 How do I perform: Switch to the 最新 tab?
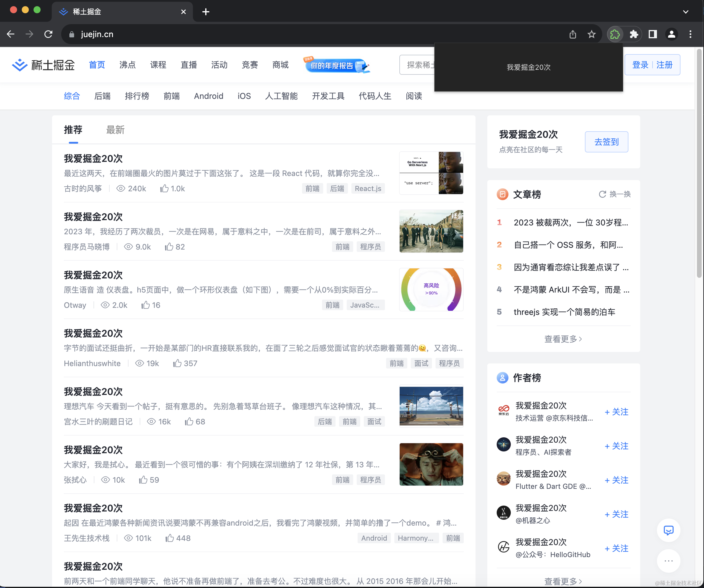pos(115,130)
